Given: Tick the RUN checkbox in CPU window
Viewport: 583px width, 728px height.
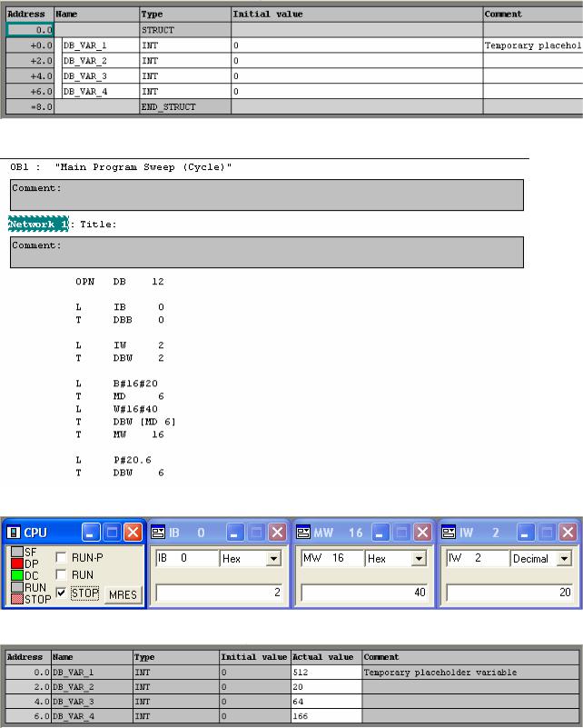Looking at the screenshot, I should click(61, 574).
